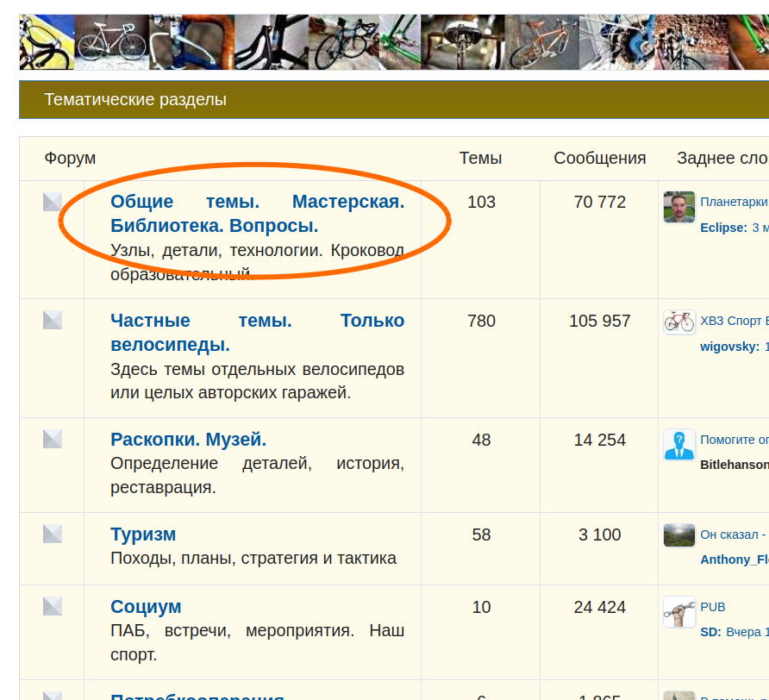The height and width of the screenshot is (700, 769).
Task: Click the status icon beside Общие темы forum
Action: pyautogui.click(x=53, y=202)
